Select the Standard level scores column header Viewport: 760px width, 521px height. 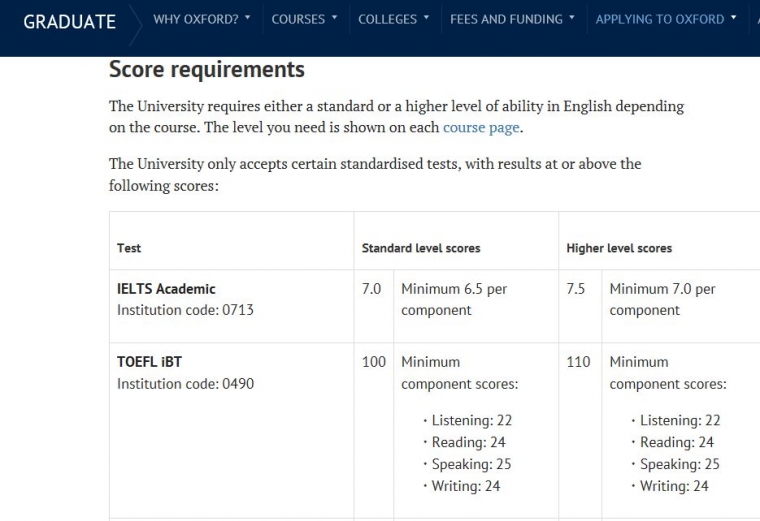click(x=421, y=248)
